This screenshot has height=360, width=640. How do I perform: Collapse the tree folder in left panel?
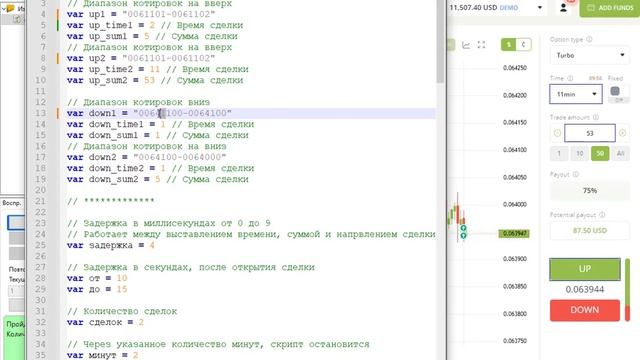click(4, 8)
